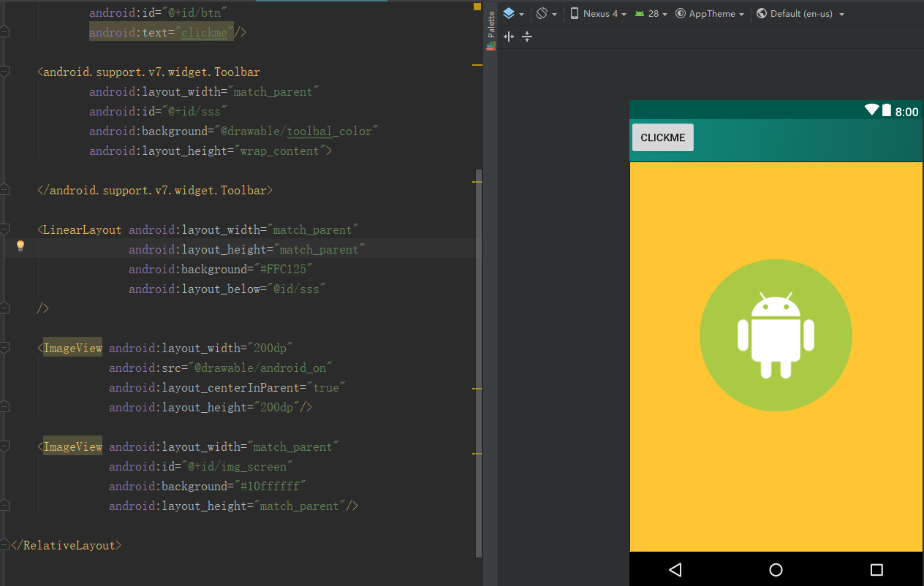This screenshot has width=924, height=586.
Task: Click the yellow inspection status square indicator
Action: [477, 6]
